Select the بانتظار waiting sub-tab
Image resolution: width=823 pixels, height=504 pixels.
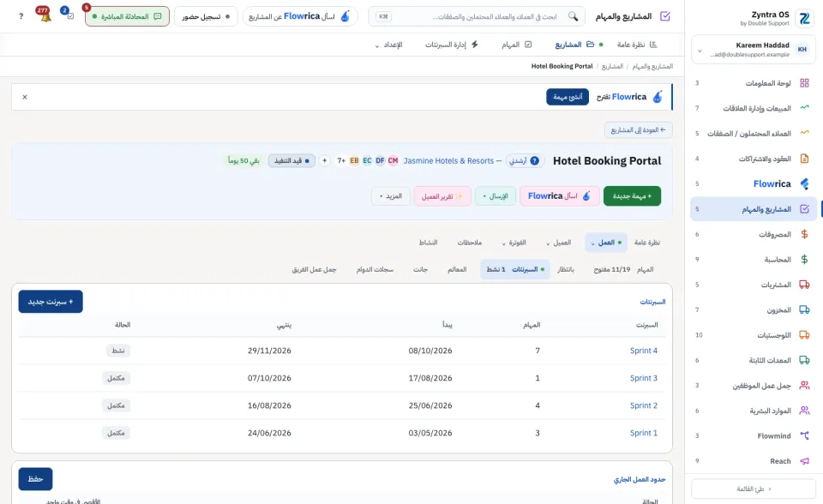tap(565, 269)
